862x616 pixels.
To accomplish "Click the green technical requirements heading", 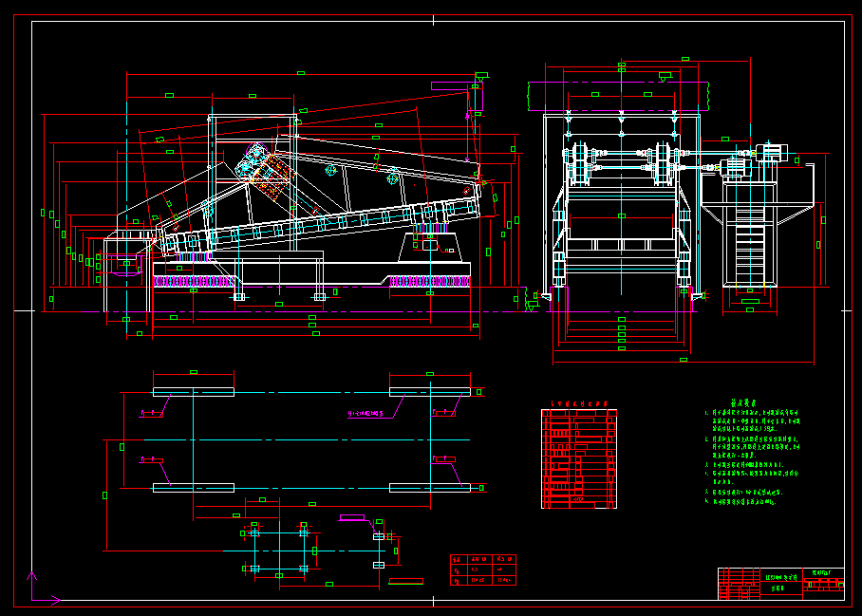I will tap(743, 402).
